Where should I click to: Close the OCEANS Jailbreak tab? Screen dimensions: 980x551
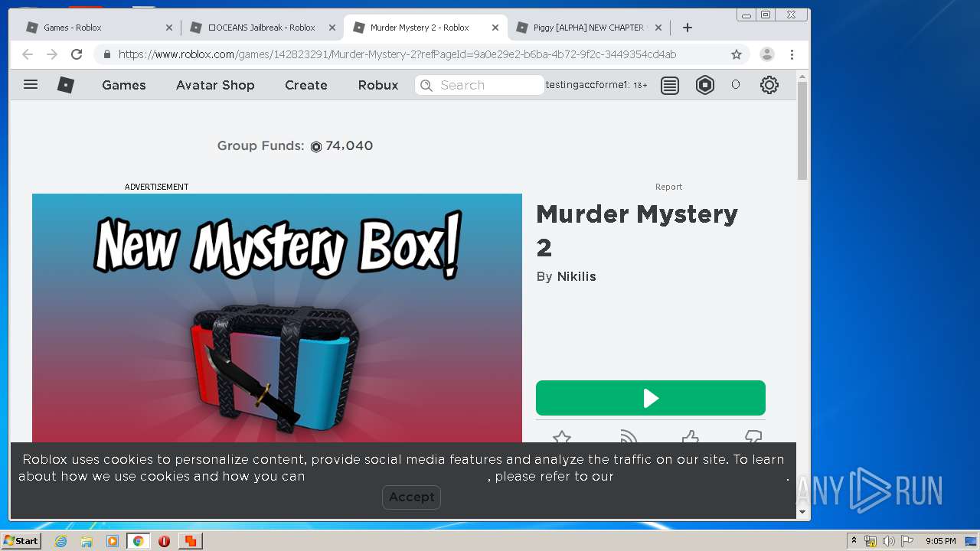(332, 28)
